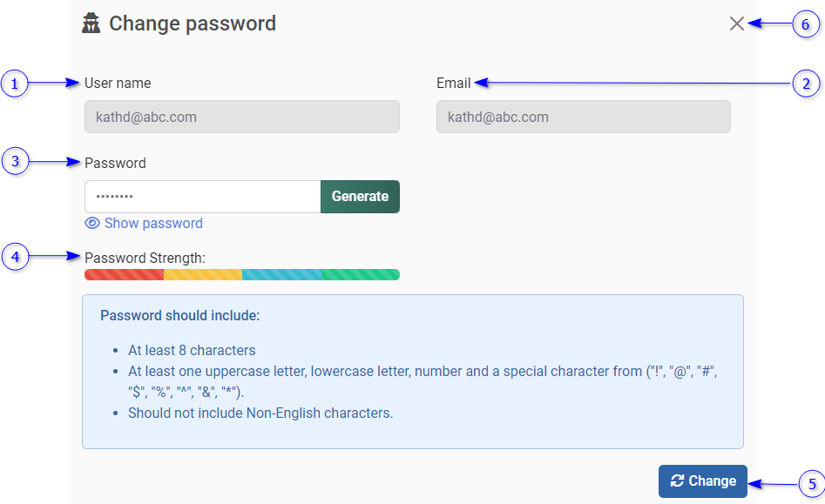Click the Change button to submit

click(703, 481)
